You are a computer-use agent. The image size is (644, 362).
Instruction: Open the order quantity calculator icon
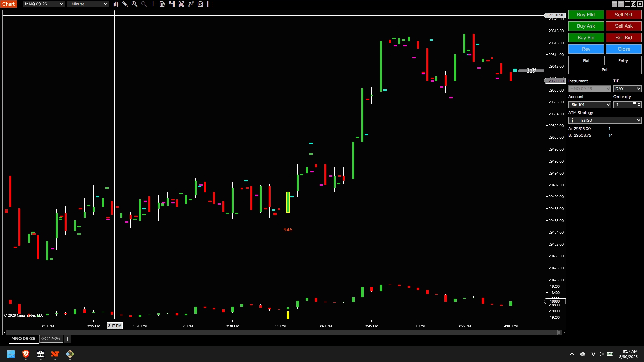(x=634, y=105)
